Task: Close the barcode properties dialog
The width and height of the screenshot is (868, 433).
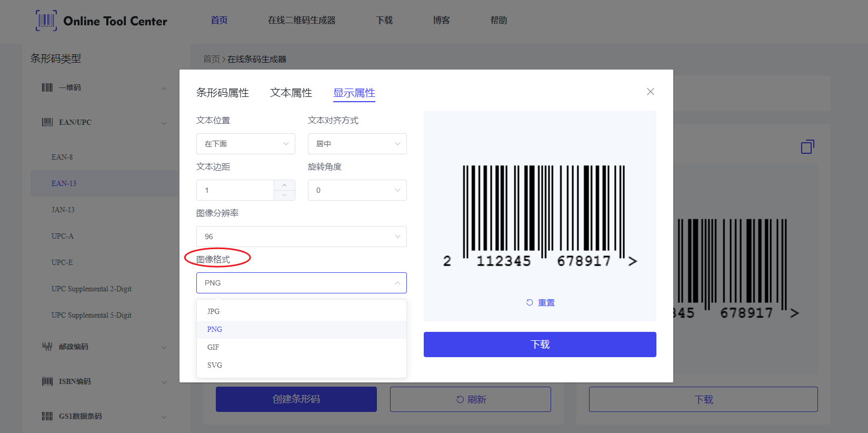Action: pos(651,92)
